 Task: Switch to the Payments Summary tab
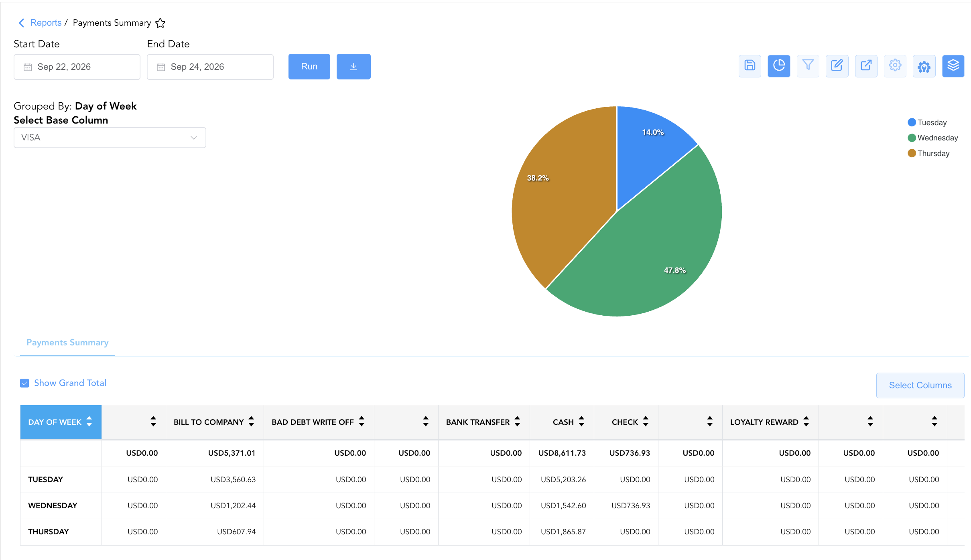pos(67,343)
